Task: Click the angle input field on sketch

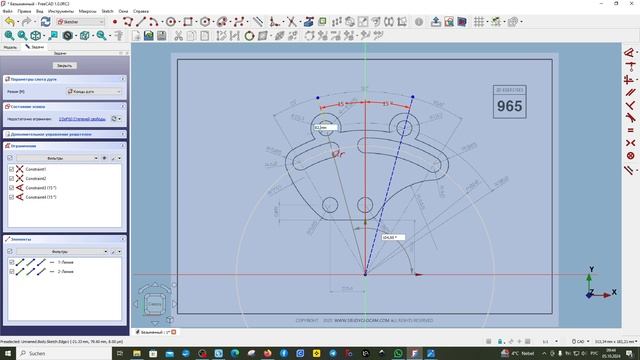Action: (x=393, y=237)
